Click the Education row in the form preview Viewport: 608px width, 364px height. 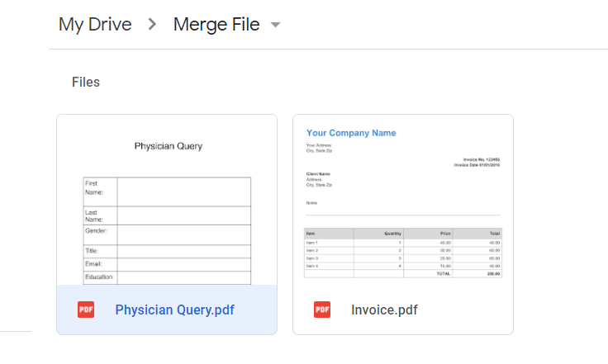click(167, 277)
